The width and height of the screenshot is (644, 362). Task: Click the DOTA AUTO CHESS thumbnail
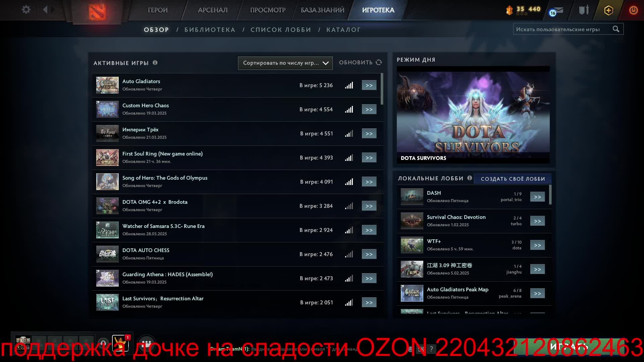[x=107, y=254]
